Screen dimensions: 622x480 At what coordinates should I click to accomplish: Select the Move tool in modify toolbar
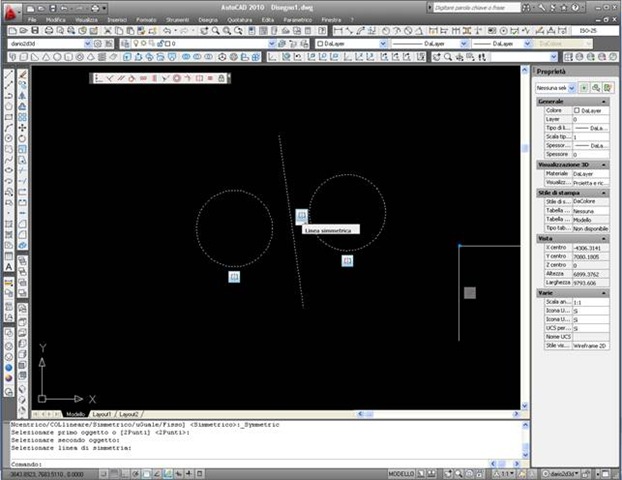(x=23, y=128)
